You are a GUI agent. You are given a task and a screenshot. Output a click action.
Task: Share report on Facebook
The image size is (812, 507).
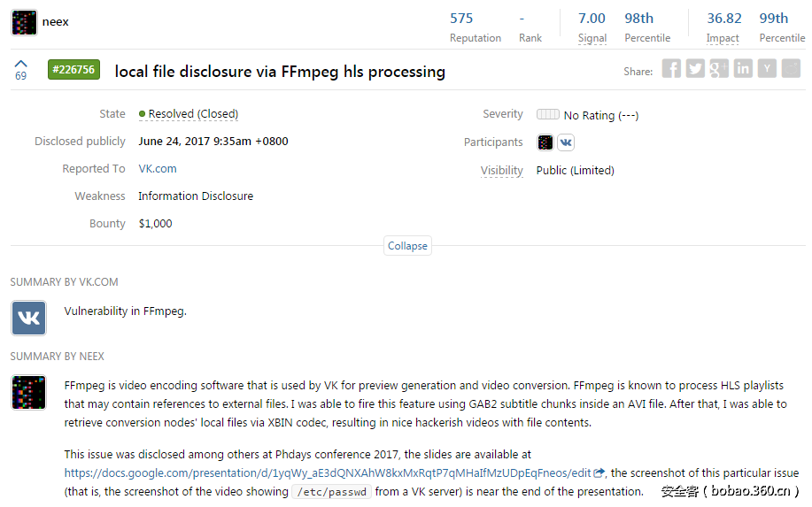point(671,69)
